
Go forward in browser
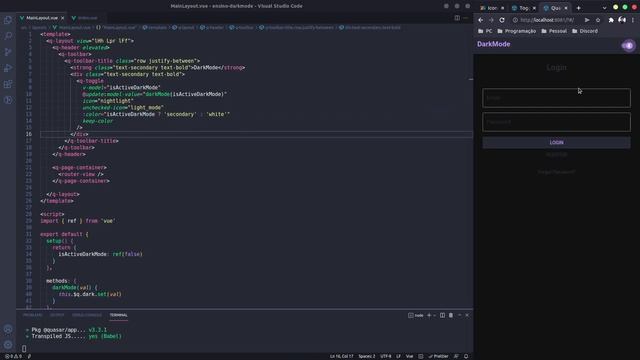491,20
